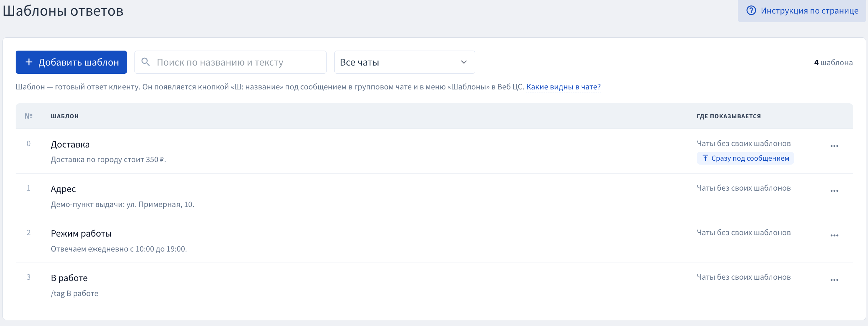This screenshot has width=868, height=326.
Task: Click Чаты без своих шаблонов in Режим работы row
Action: (743, 232)
